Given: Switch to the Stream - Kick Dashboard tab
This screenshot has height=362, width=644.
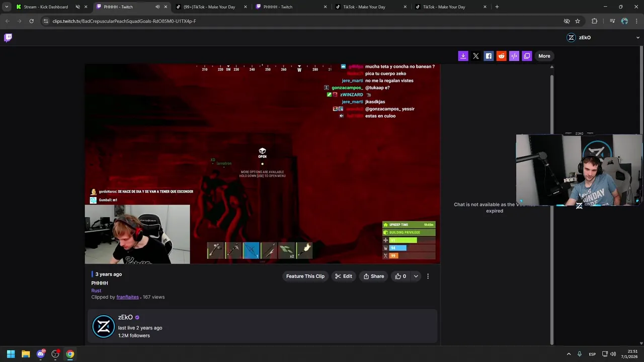Looking at the screenshot, I should pyautogui.click(x=45, y=7).
